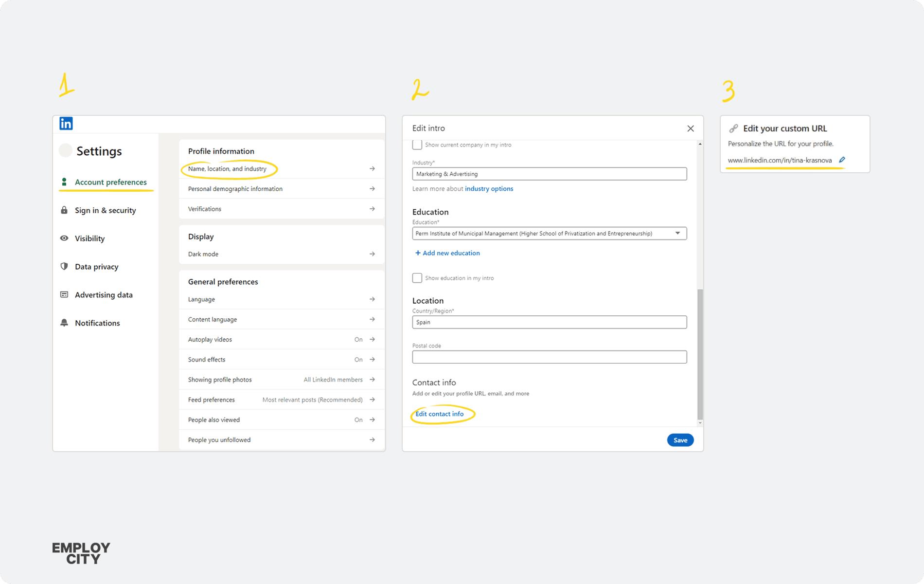The width and height of the screenshot is (924, 584).
Task: Click arrow in the Feed preferences row
Action: [372, 400]
